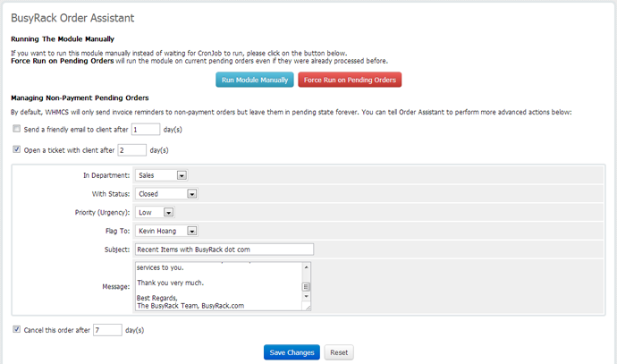Save Changes to the order settings
Image resolution: width=617 pixels, height=364 pixels.
click(292, 352)
